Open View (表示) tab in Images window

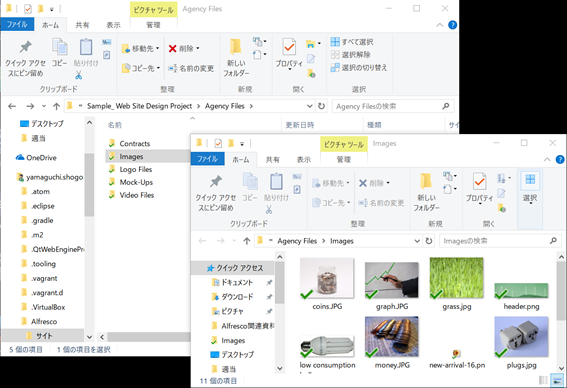[304, 159]
